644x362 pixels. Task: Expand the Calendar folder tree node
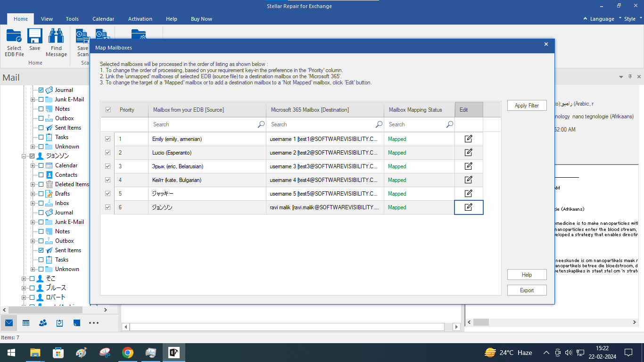[33, 165]
